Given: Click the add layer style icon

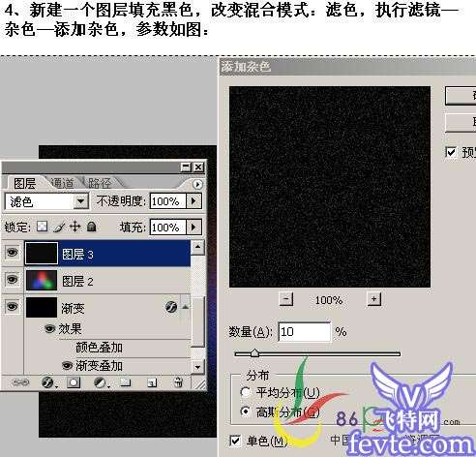Looking at the screenshot, I should [47, 382].
